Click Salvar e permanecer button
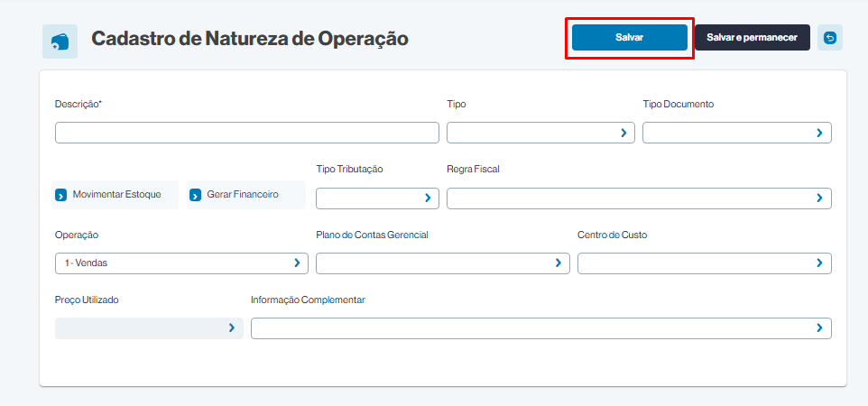This screenshot has height=406, width=868. (753, 38)
